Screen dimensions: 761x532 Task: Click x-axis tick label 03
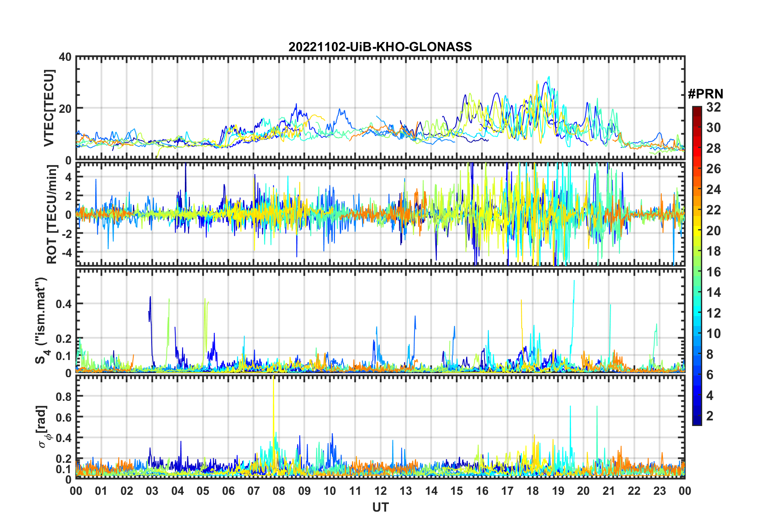pyautogui.click(x=152, y=491)
